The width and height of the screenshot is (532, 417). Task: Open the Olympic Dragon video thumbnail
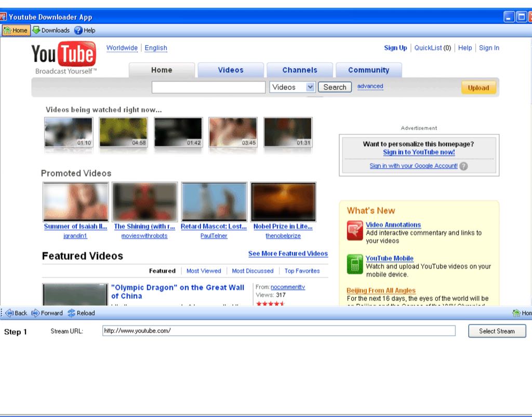[75, 293]
